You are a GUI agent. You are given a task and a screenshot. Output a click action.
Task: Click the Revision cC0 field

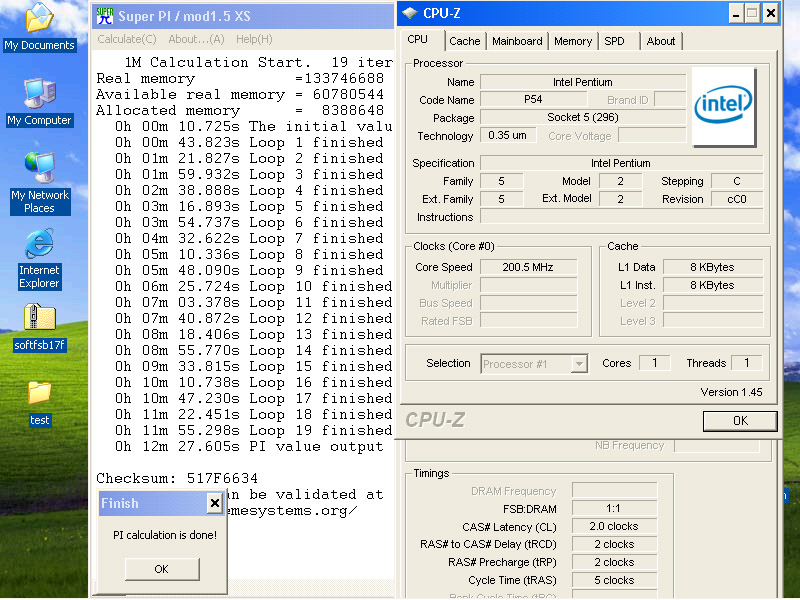737,199
